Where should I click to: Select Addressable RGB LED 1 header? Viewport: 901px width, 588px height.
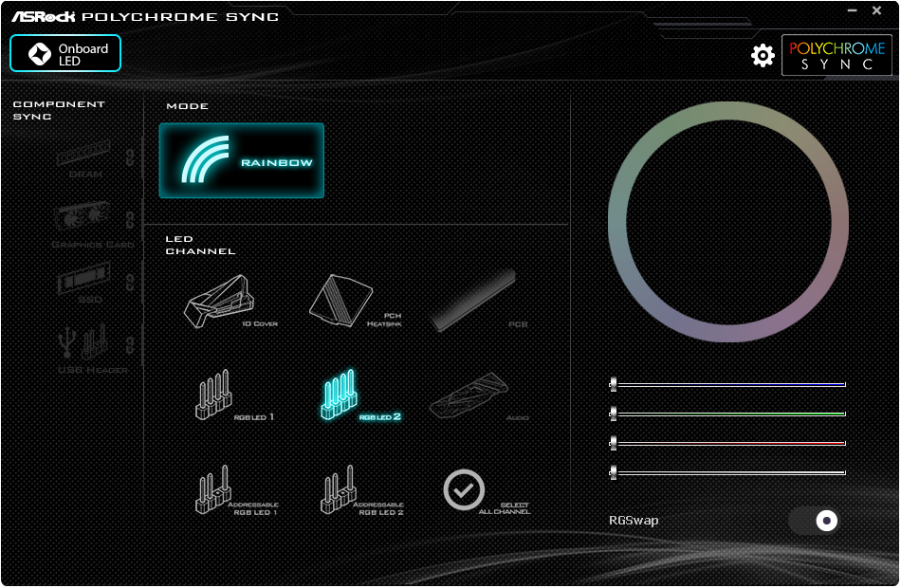(236, 490)
